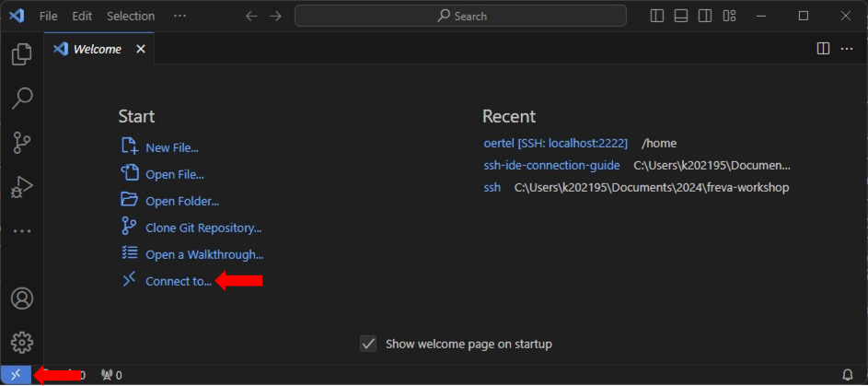The height and width of the screenshot is (386, 868).
Task: Open the Manage gear icon
Action: pos(22,343)
